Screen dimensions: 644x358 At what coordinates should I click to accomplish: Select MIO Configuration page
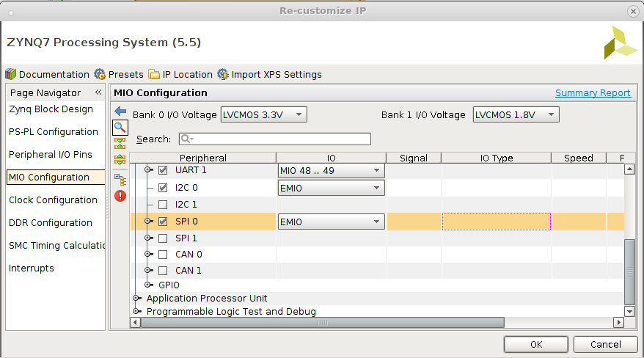[56, 178]
